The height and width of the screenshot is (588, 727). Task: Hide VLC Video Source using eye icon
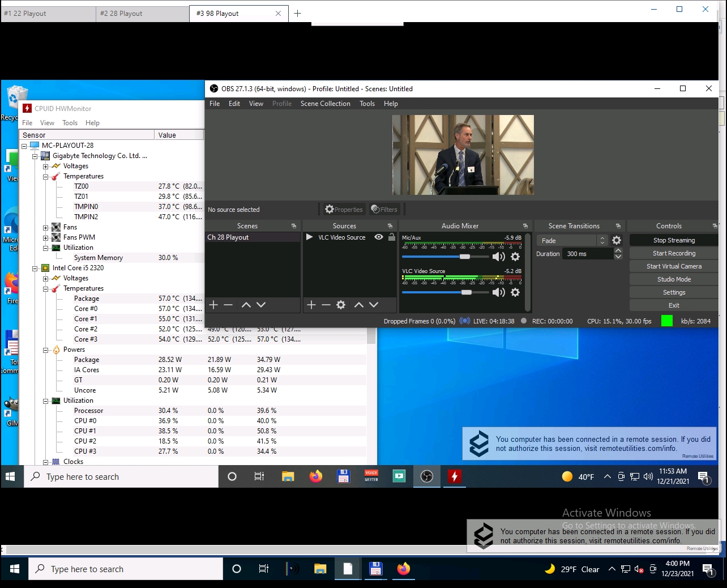pyautogui.click(x=379, y=237)
